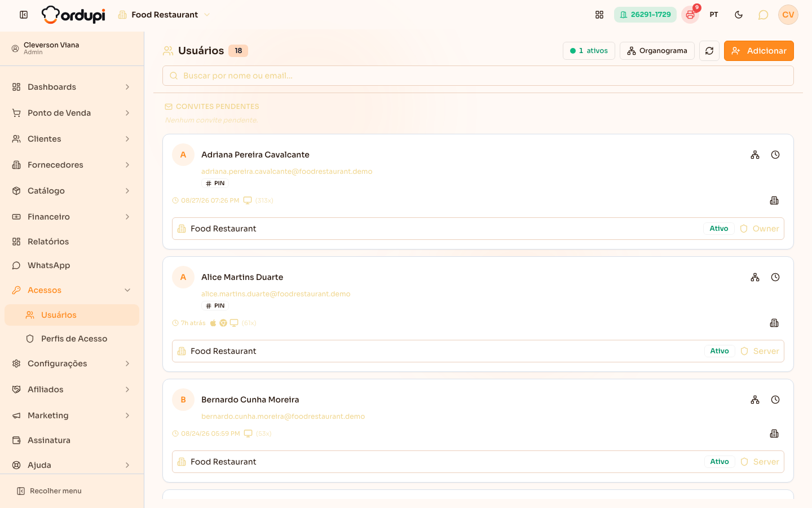Viewport: 812px width, 508px height.
Task: Expand the Clientes menu
Action: click(72, 139)
